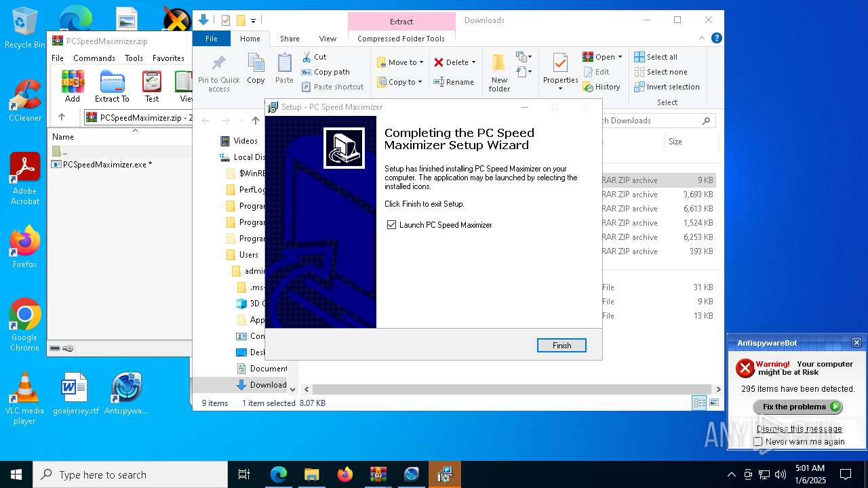Switch to large icons view button

tap(713, 403)
